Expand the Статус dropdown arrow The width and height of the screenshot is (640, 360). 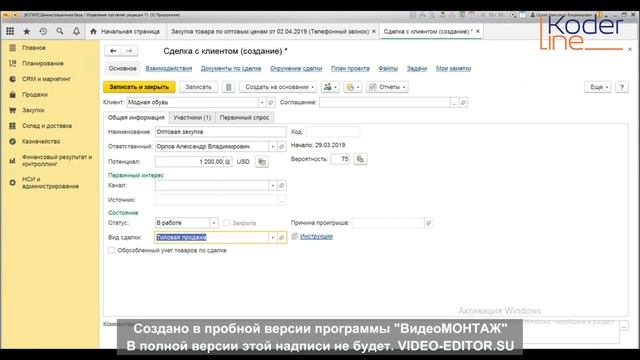213,223
